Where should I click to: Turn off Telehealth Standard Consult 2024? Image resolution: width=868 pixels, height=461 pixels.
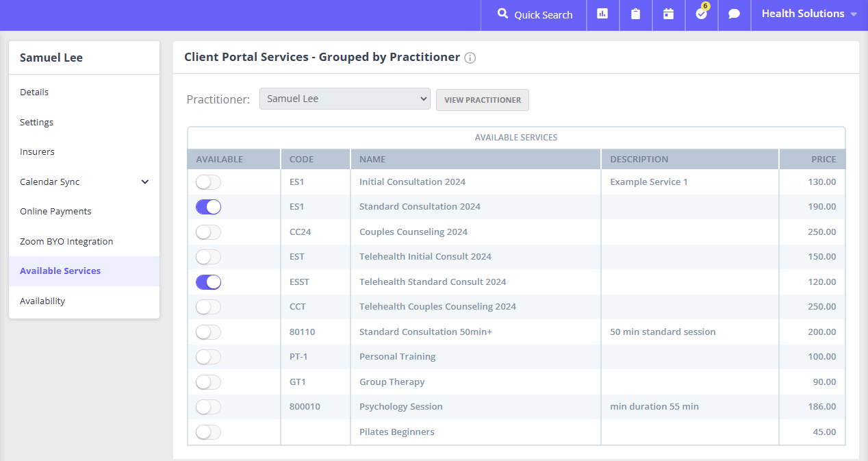coord(208,282)
